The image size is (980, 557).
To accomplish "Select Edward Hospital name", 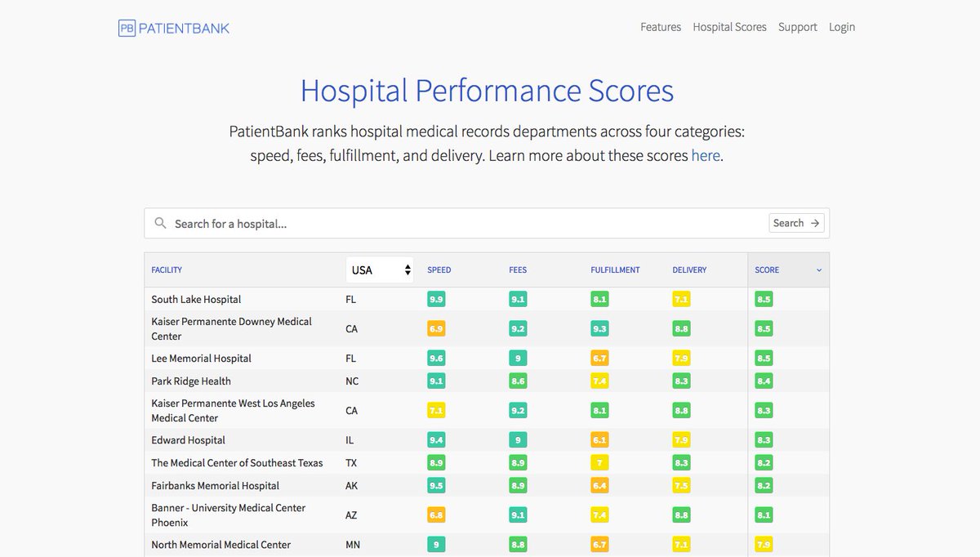I will coord(188,440).
